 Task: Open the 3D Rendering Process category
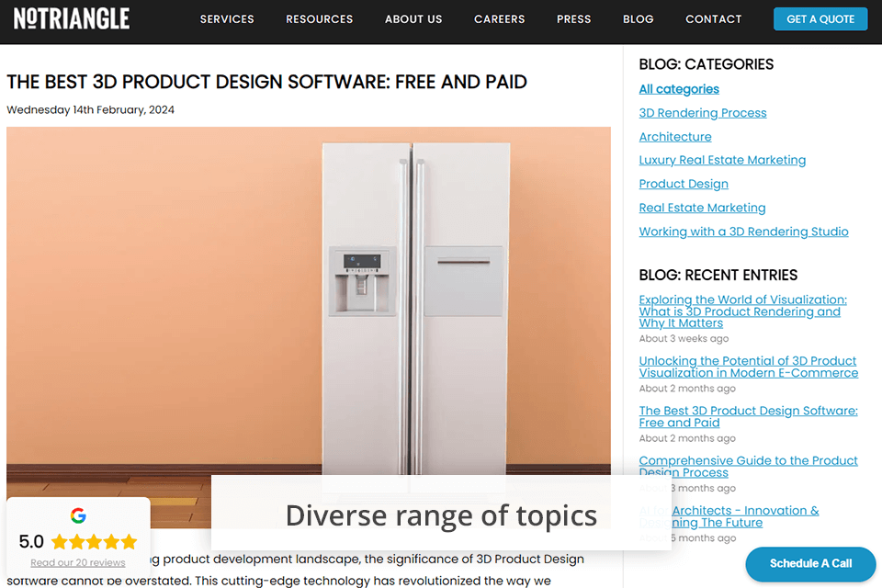pos(703,113)
